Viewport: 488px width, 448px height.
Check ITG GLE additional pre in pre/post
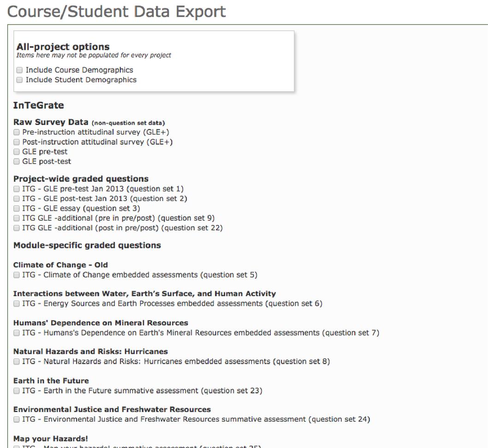[16, 218]
